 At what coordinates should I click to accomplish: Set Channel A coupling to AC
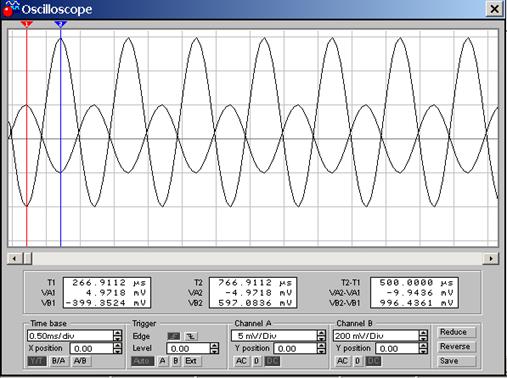coord(241,361)
